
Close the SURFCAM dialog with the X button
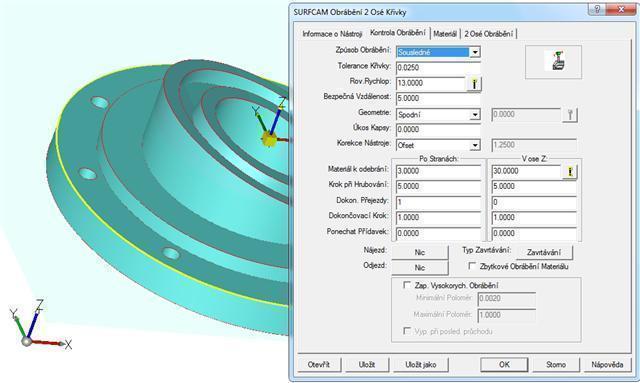click(x=621, y=9)
